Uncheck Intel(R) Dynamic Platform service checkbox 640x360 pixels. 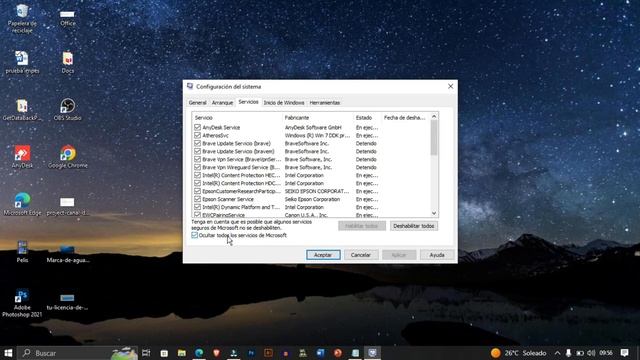[198, 207]
